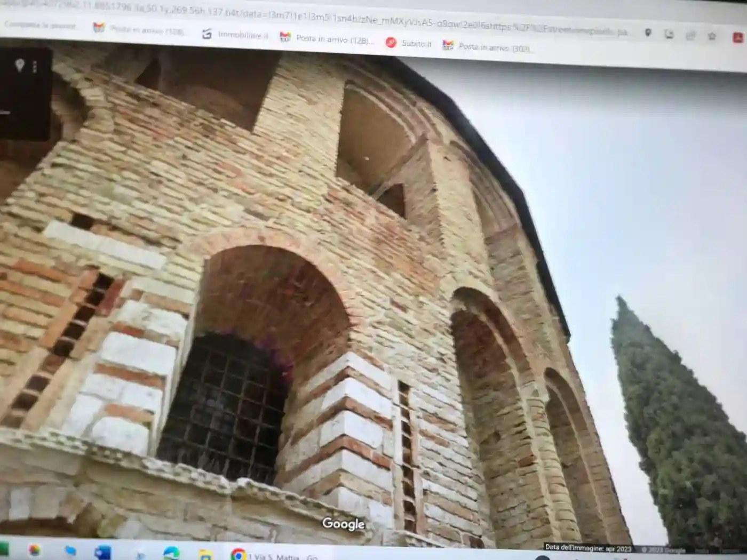The height and width of the screenshot is (560, 747).
Task: Click the '© 2023 Google' copyright link
Action: coord(663,550)
